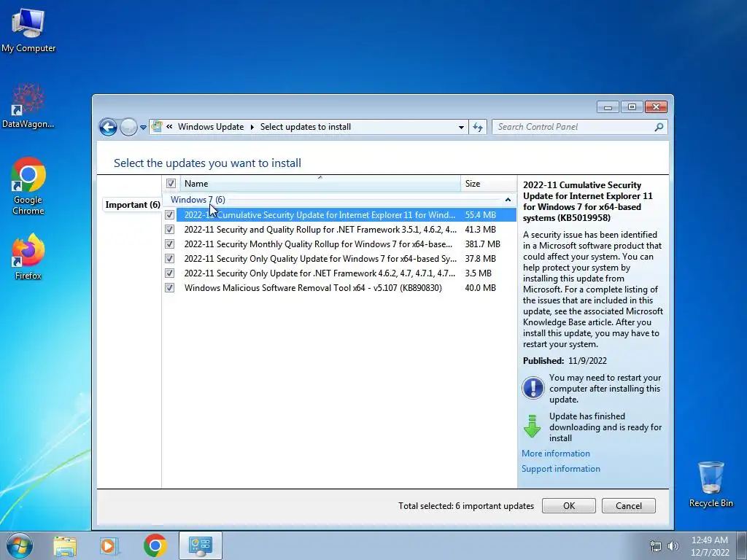Launch Firefox from the desktop
This screenshot has height=560, width=747.
pos(28,257)
